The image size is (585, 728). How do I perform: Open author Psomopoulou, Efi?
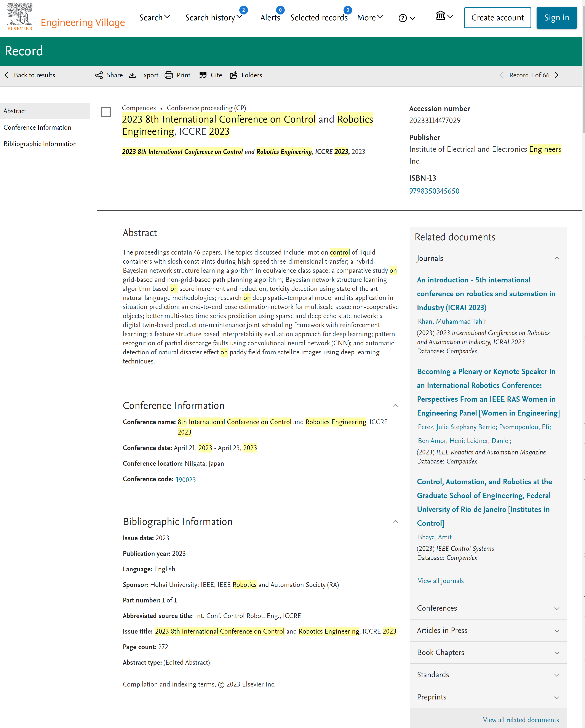[525, 427]
